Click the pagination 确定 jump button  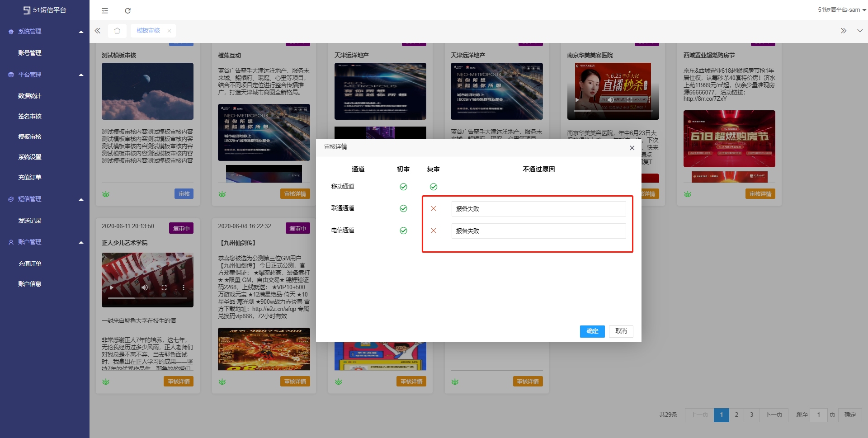tap(850, 414)
